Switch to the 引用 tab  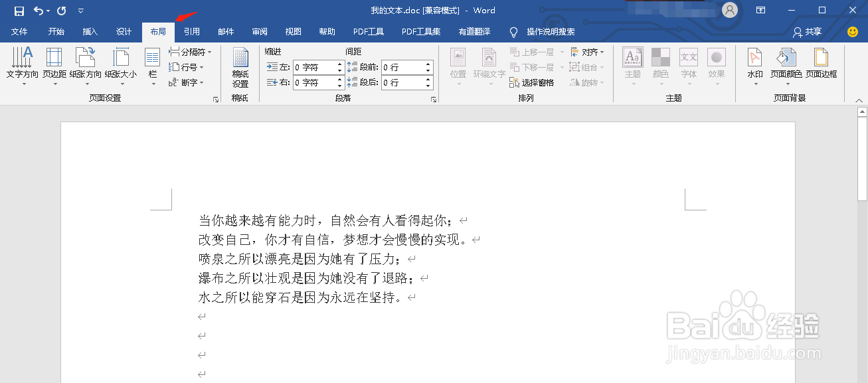point(192,32)
